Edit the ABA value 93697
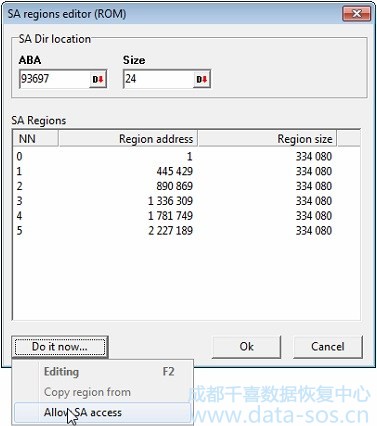The width and height of the screenshot is (377, 426). click(x=54, y=79)
